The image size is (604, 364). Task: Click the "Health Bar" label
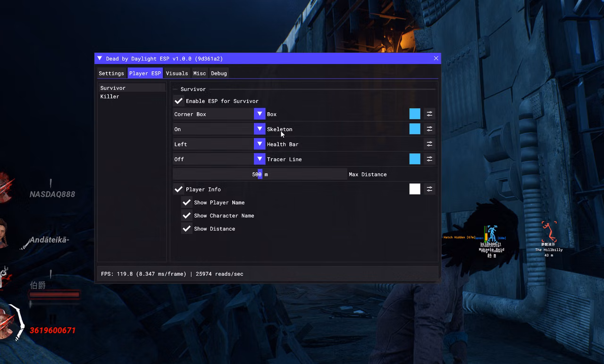coord(283,144)
